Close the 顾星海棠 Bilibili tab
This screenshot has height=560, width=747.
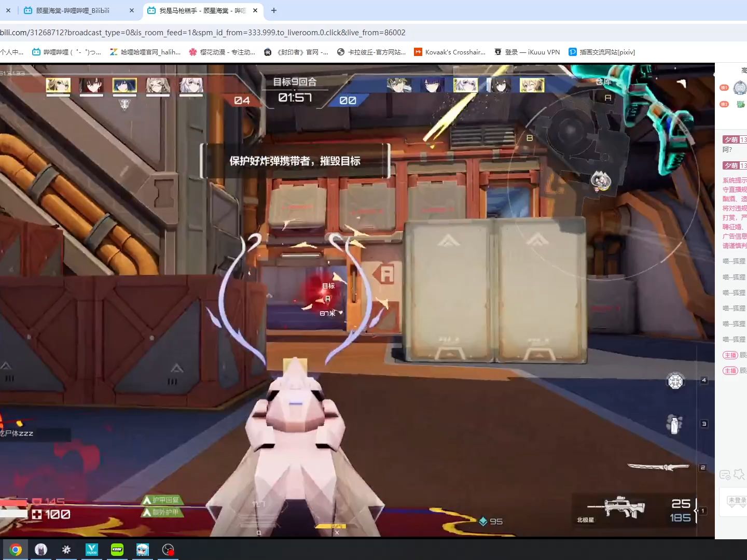click(x=132, y=10)
